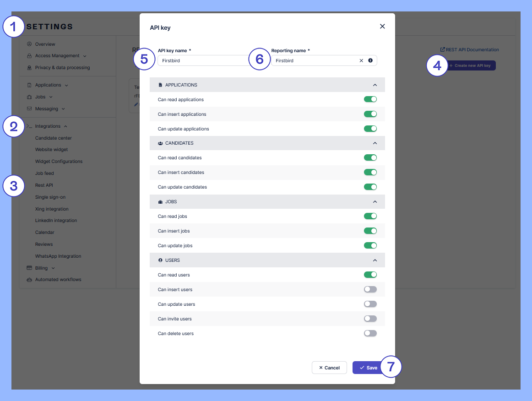This screenshot has height=401, width=532.
Task: Clear the Reporting name field with X icon
Action: click(x=361, y=60)
